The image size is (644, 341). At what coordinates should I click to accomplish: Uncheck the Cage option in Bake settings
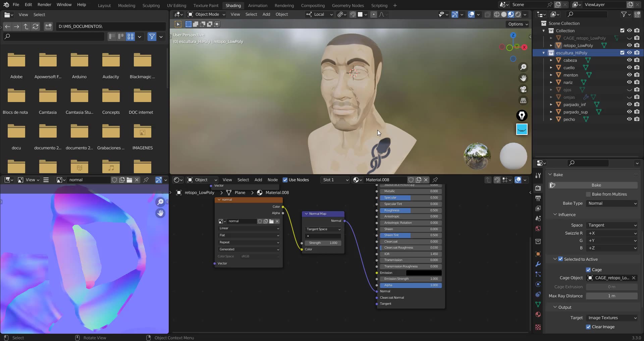tap(589, 270)
